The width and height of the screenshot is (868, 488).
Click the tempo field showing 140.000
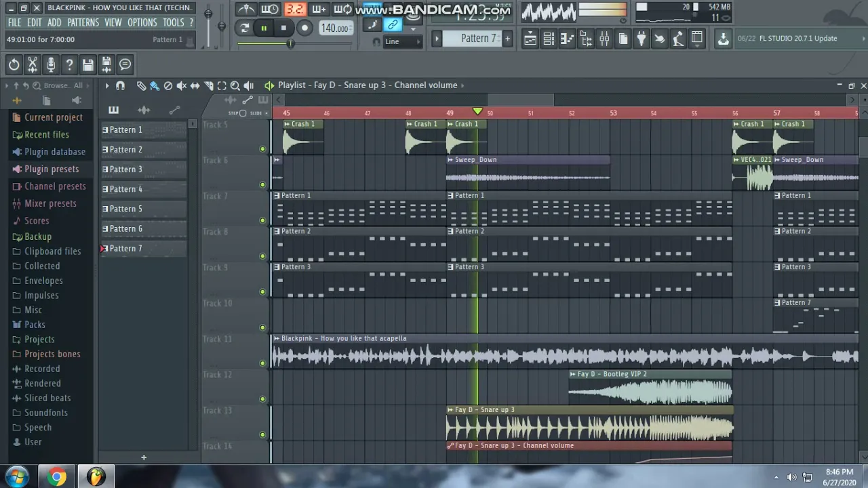(x=335, y=28)
